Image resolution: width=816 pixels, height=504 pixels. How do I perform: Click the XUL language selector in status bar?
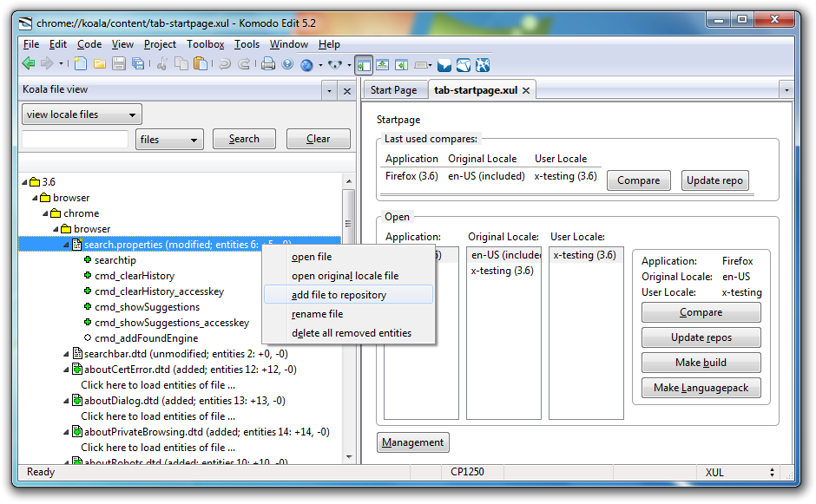pos(739,472)
